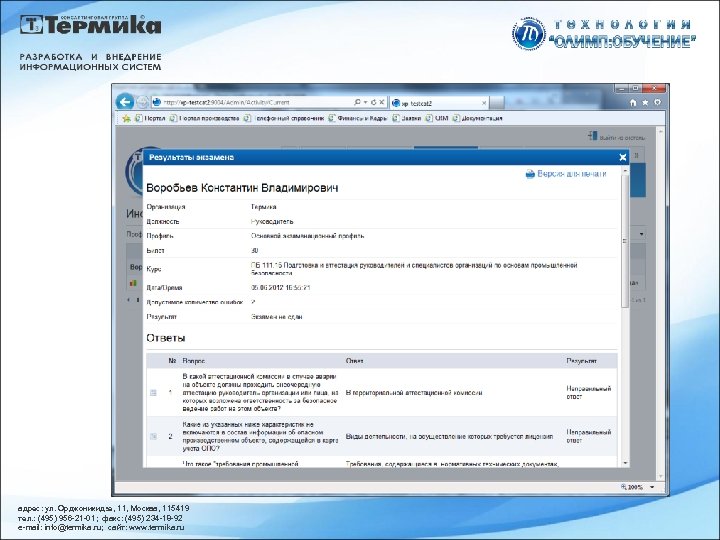Screen dimensions: 720x540
Task: Click the Вопрос column header
Action: coord(193,361)
